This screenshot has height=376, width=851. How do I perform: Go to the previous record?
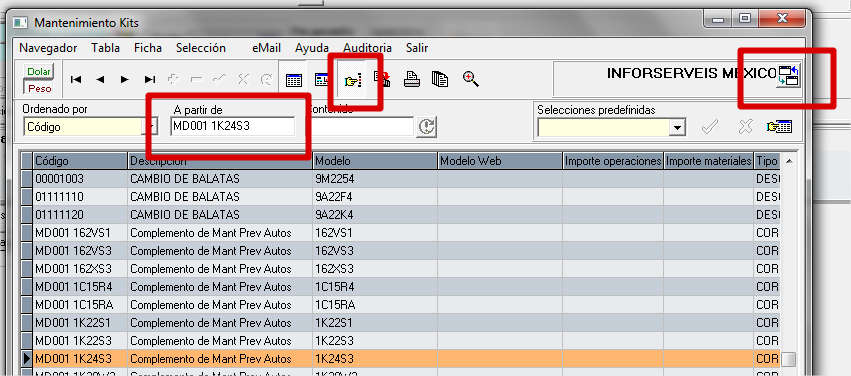click(100, 80)
